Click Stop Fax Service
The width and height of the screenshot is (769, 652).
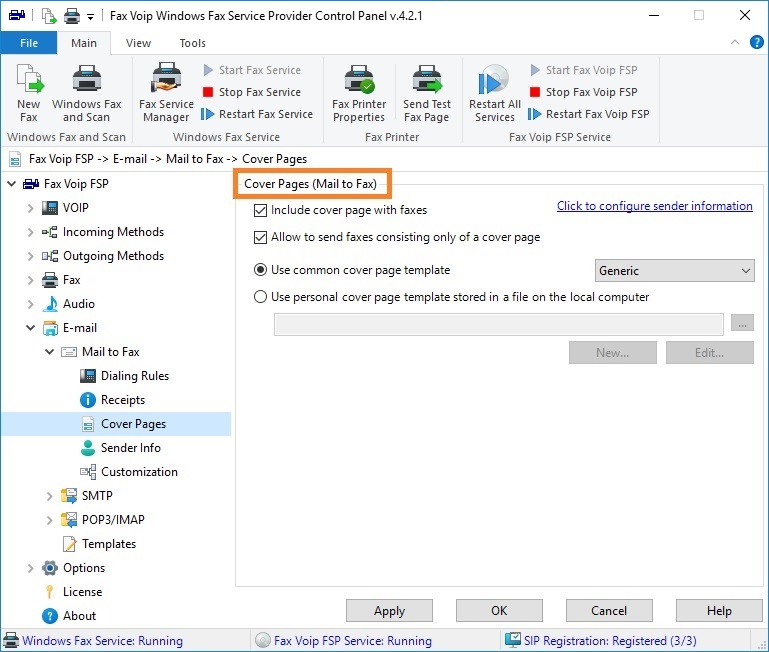(252, 92)
